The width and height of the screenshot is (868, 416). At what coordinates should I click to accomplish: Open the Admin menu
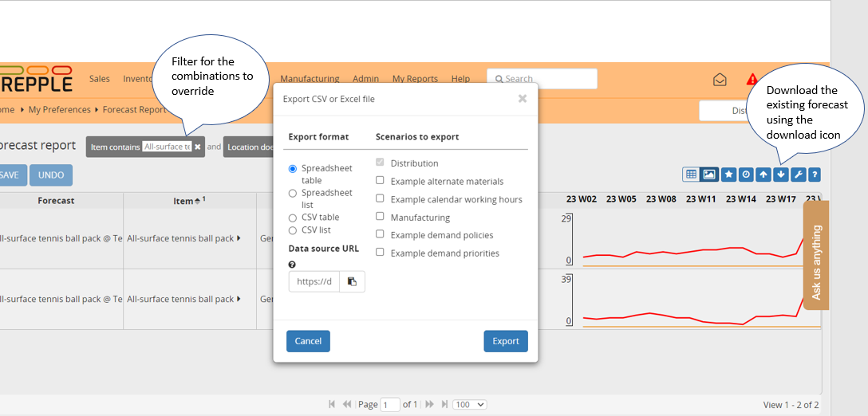tap(366, 79)
